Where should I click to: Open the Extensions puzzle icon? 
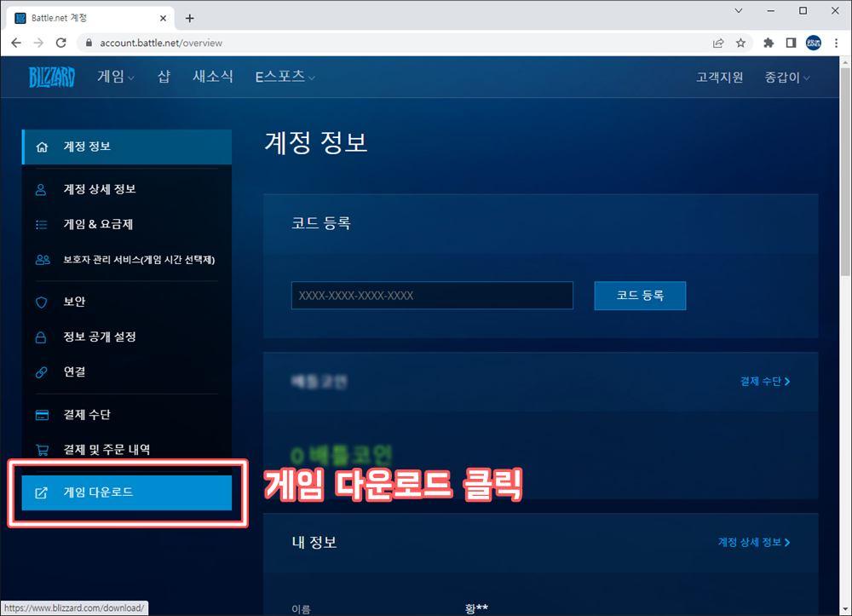tap(769, 43)
